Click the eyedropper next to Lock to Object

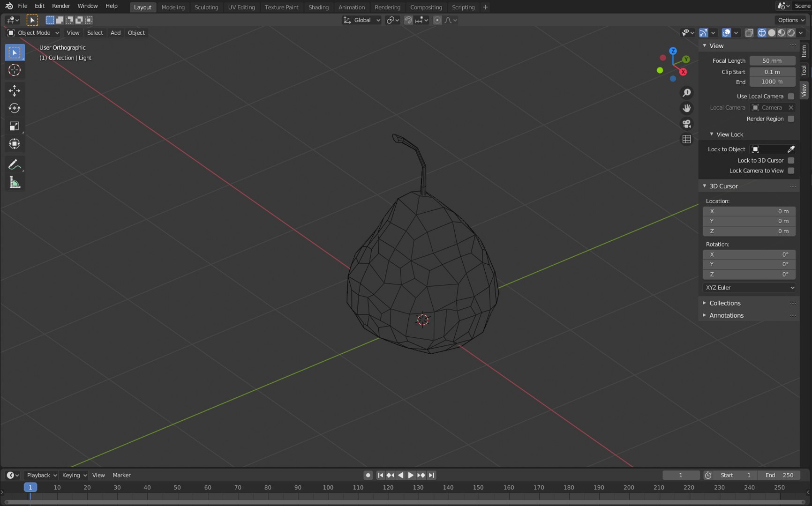click(x=791, y=149)
